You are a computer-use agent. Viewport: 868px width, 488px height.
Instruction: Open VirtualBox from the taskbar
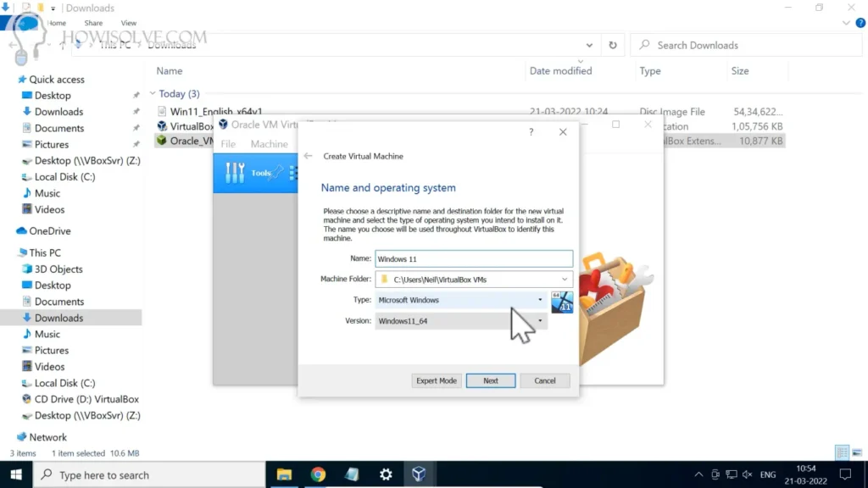[x=419, y=474]
